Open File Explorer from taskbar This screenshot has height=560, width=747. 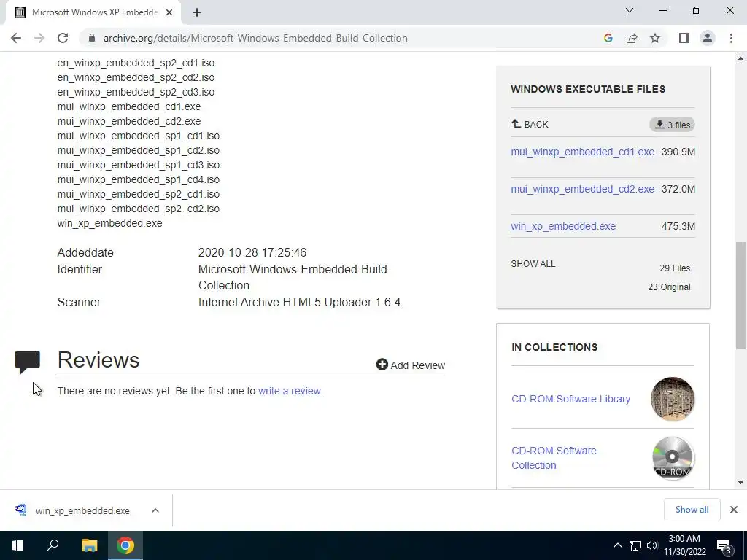tap(89, 545)
